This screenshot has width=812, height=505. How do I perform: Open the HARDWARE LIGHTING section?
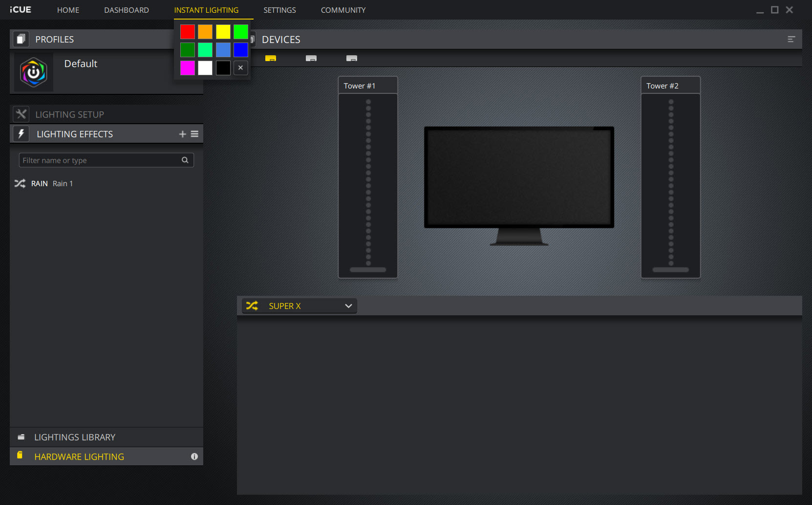(x=107, y=457)
